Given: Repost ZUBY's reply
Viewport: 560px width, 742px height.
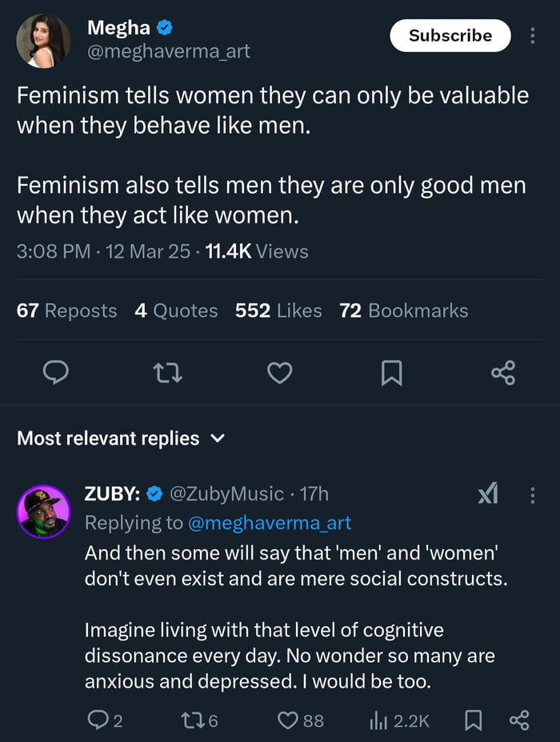Looking at the screenshot, I should point(199,720).
